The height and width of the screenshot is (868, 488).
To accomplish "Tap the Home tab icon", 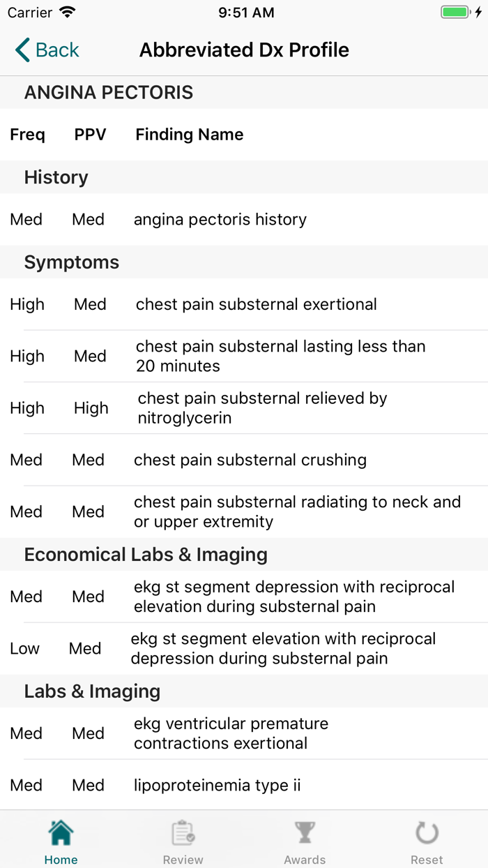I will [61, 833].
